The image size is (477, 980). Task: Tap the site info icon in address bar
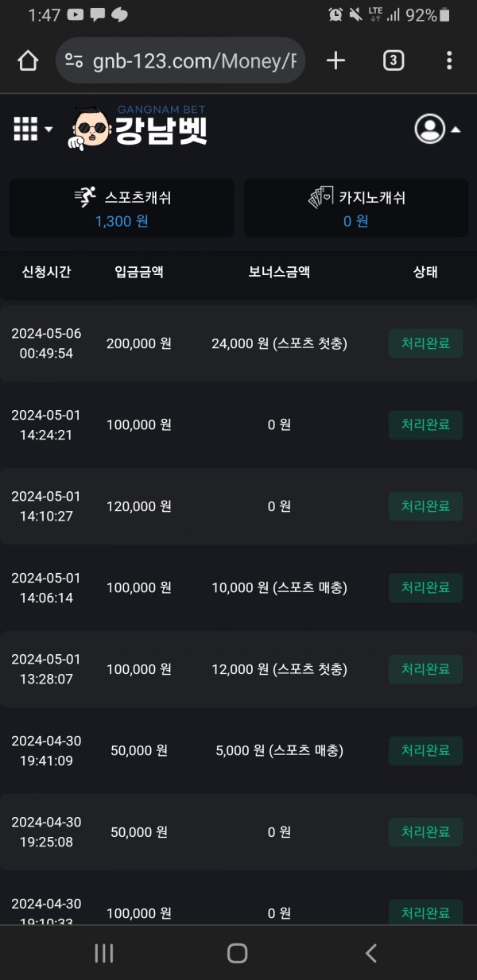point(75,61)
